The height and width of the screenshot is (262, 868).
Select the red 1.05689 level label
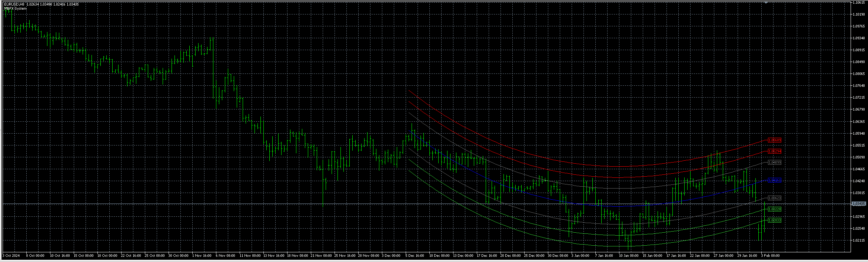point(775,140)
